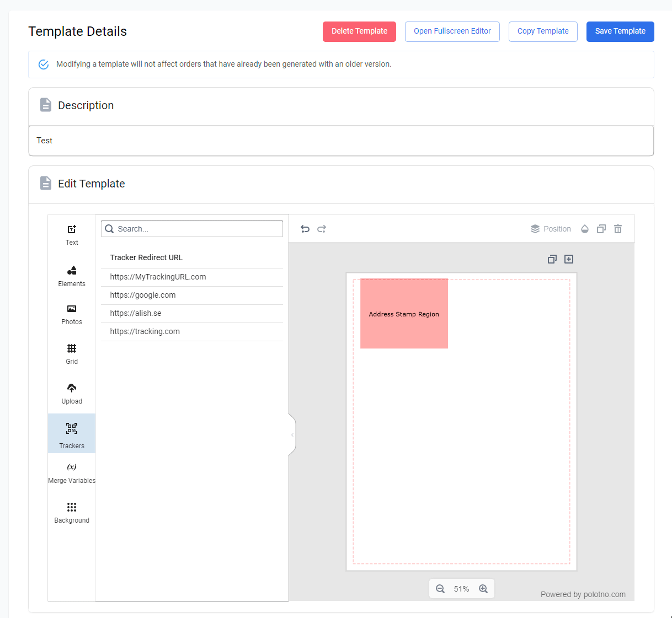Open the Text tool panel
Viewport: 672px width, 618px height.
(72, 235)
